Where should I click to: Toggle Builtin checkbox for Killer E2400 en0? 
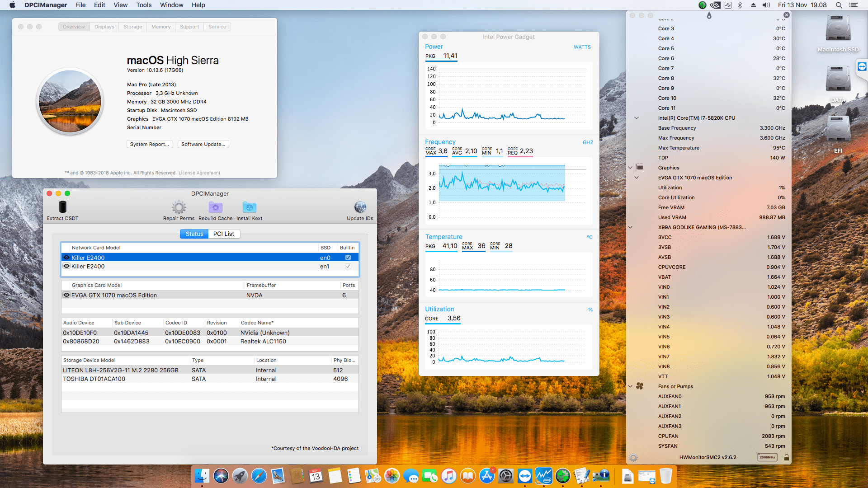348,258
